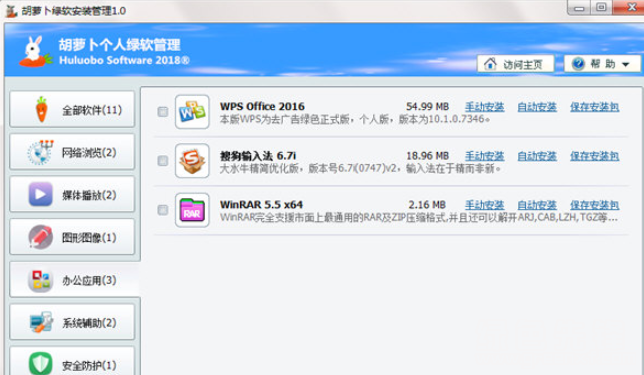Click 保存安装包 for 搜狗输入法

click(x=594, y=156)
